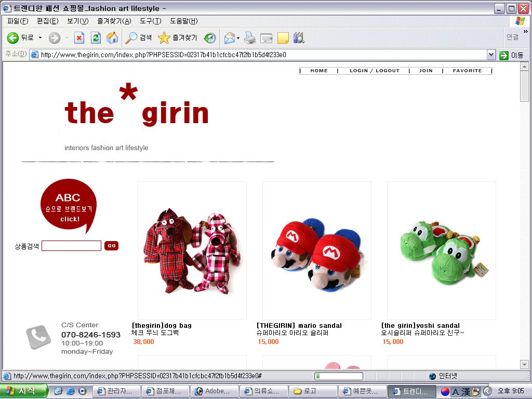The width and height of the screenshot is (532, 399).
Task: Open 관리자 taskbar window
Action: click(x=116, y=391)
